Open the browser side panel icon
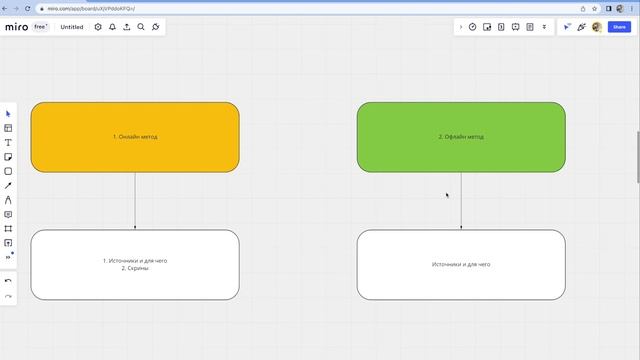640x360 pixels. [609, 9]
